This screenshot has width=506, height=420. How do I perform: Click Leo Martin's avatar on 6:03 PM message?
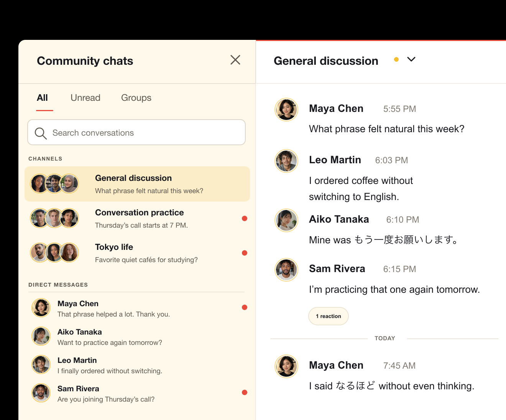click(286, 161)
